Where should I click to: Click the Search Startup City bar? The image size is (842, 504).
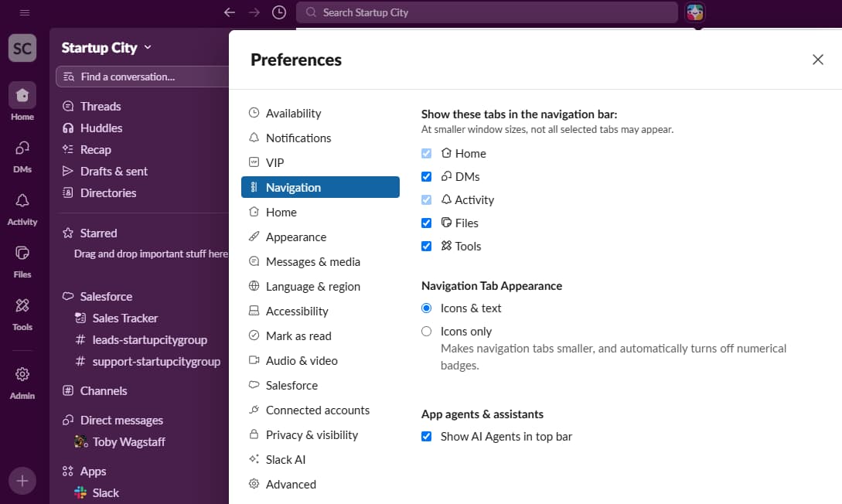click(486, 12)
